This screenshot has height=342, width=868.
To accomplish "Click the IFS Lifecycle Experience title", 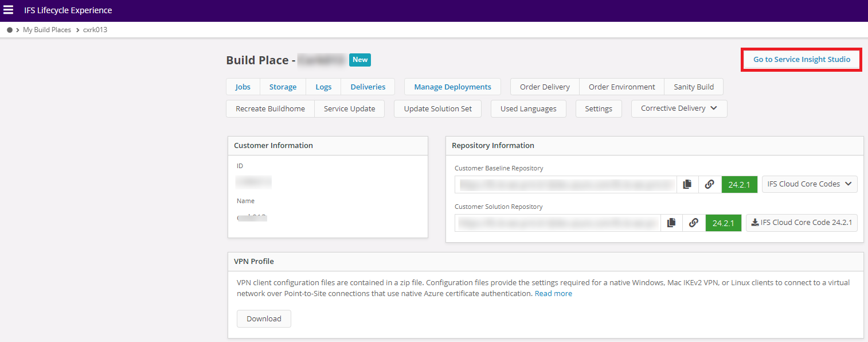I will 68,10.
